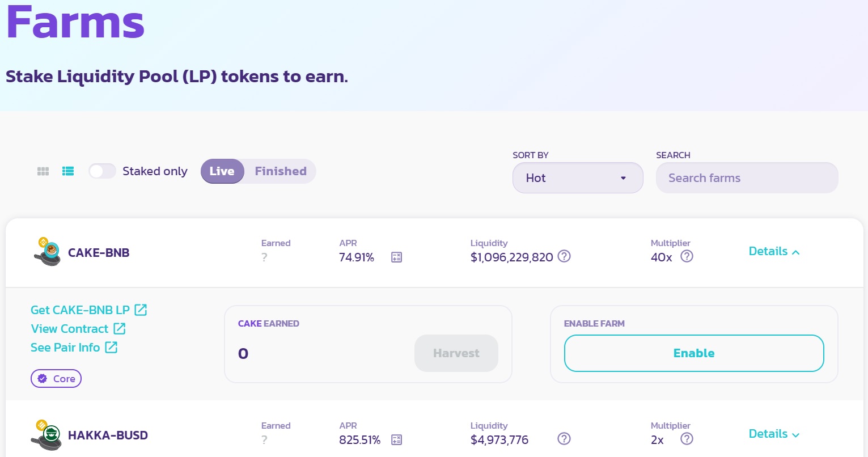
Task: Expand the HAKKA-BUSD Details section
Action: [x=774, y=434]
